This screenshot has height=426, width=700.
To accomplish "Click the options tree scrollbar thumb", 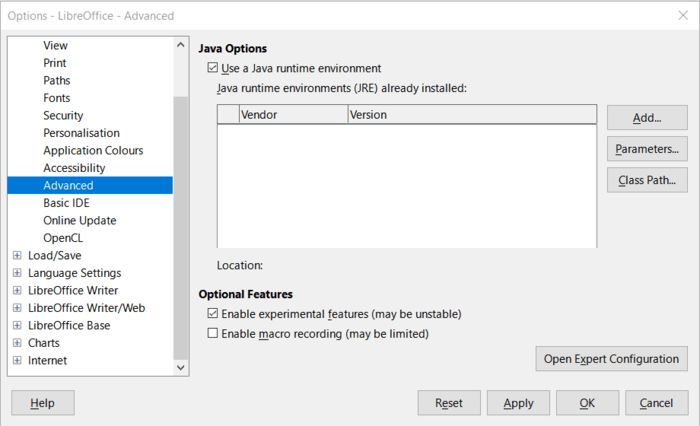I will (180, 228).
